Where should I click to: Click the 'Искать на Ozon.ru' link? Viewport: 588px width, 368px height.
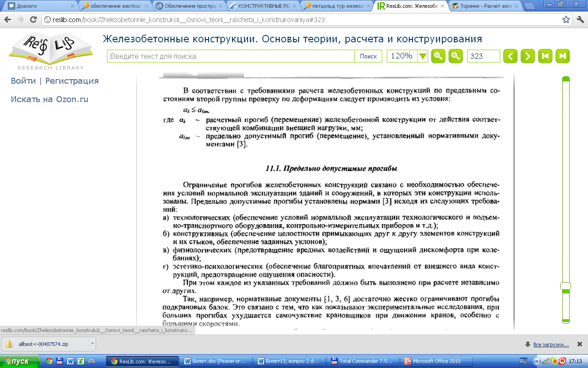coord(50,99)
